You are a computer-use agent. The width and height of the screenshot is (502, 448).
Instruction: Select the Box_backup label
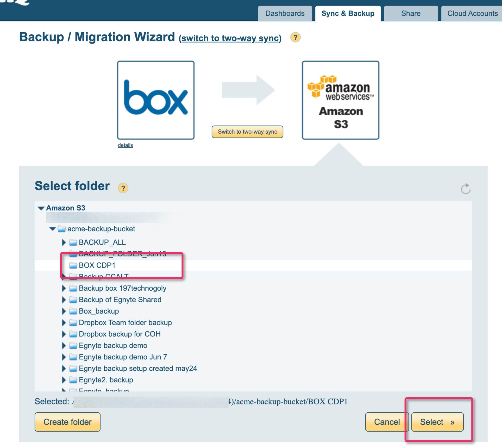point(99,311)
